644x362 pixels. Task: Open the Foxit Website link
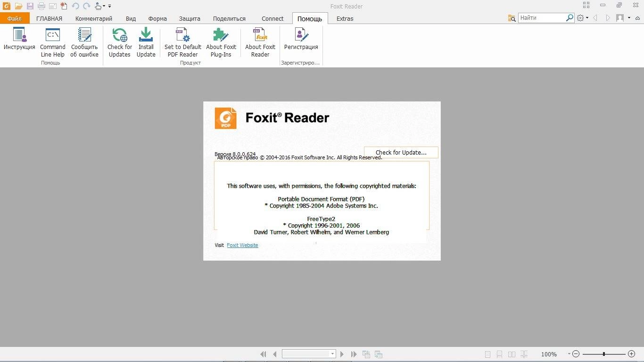[x=242, y=245]
